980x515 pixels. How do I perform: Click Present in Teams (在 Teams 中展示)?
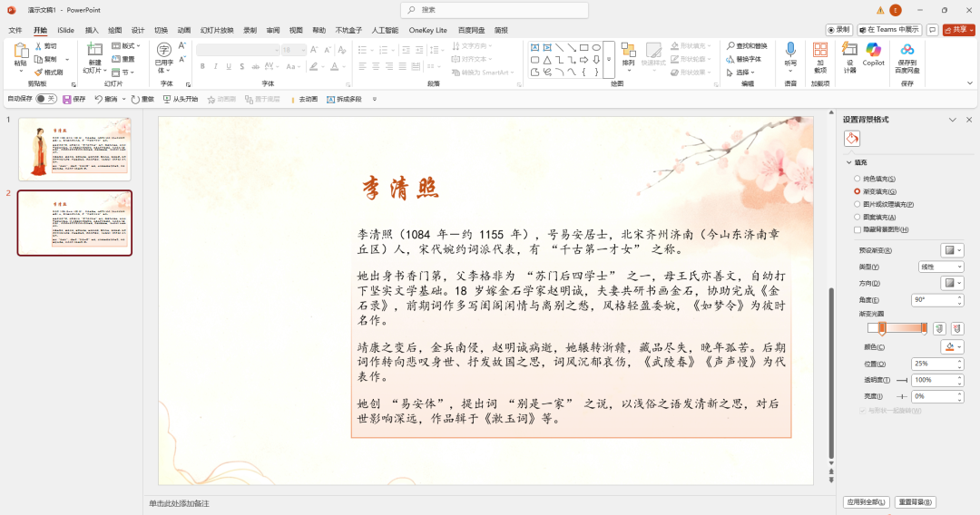point(888,29)
